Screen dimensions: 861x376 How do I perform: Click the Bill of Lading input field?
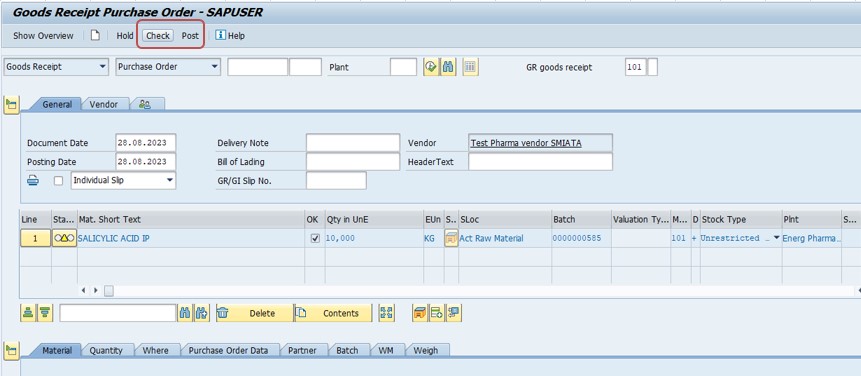pos(353,162)
